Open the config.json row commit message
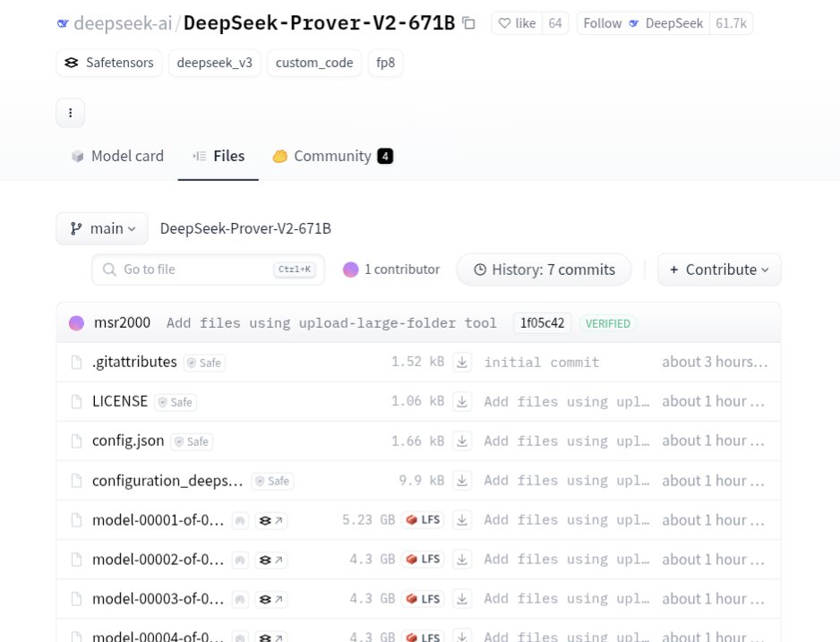 (567, 441)
